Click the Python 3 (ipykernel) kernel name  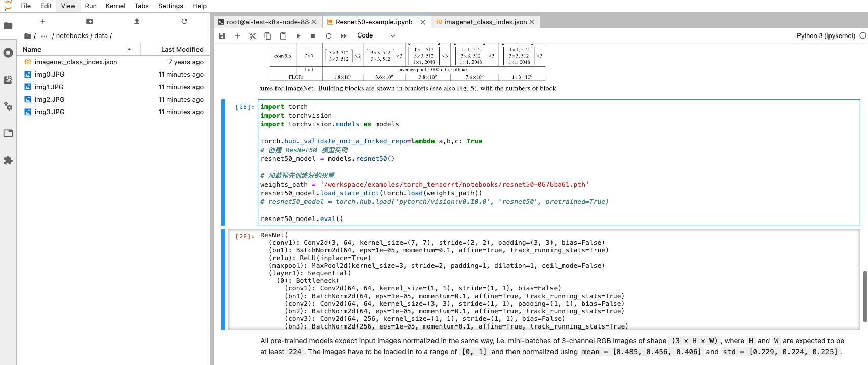coord(825,35)
